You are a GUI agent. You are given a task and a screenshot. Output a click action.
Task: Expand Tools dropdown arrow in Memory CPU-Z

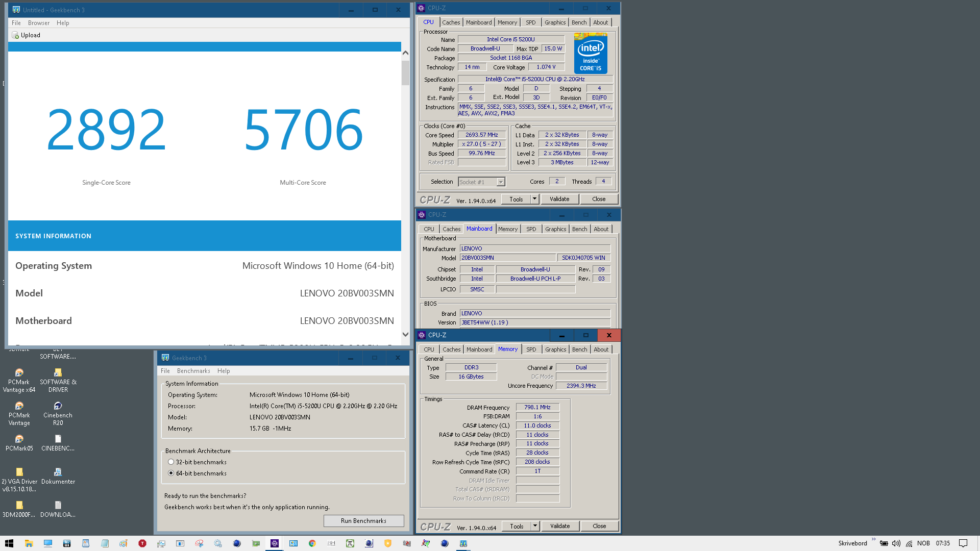point(535,526)
